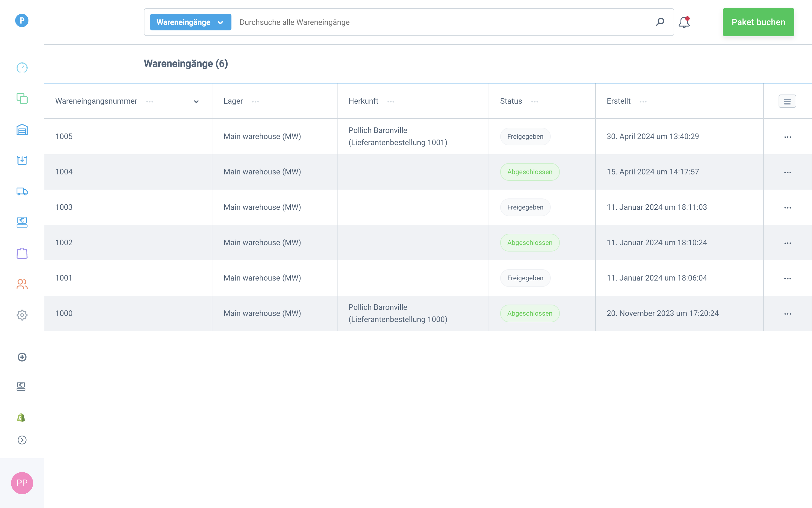Click the customers people icon in sidebar

(x=22, y=284)
